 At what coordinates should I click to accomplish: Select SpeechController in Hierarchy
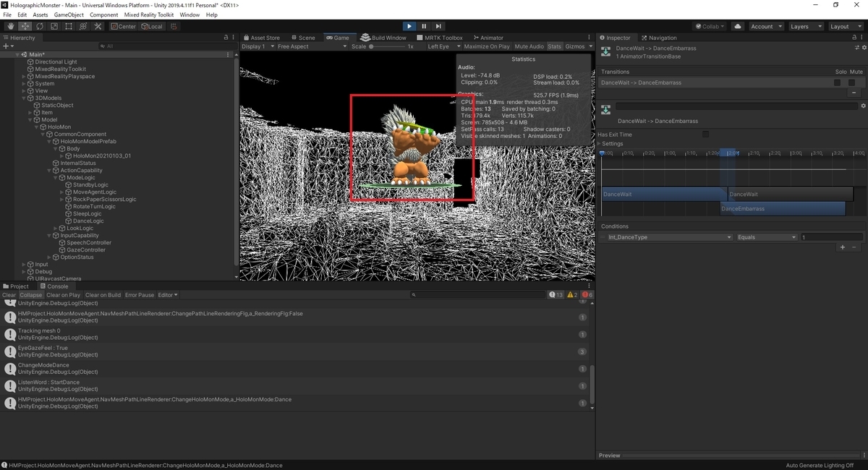tap(89, 243)
